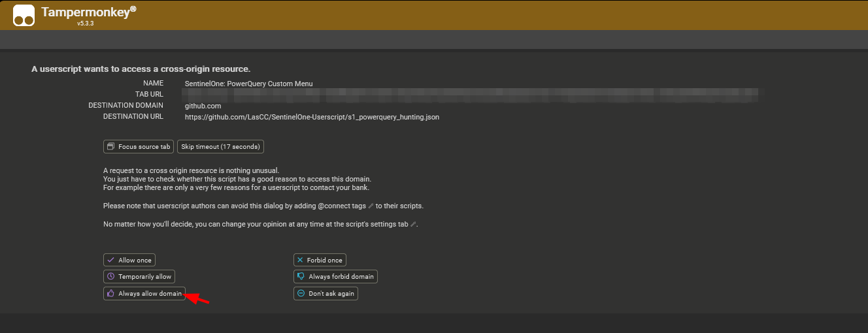
Task: Open the script's settings tab link icon
Action: pyautogui.click(x=412, y=225)
